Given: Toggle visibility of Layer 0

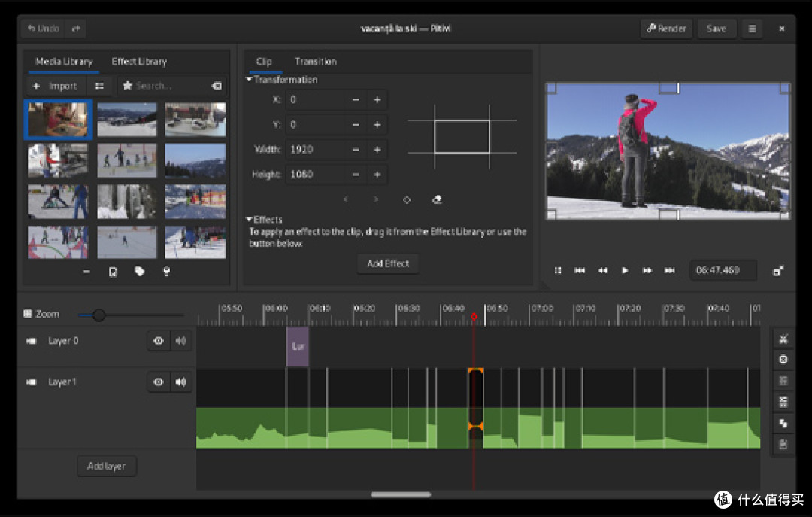Looking at the screenshot, I should pyautogui.click(x=159, y=341).
